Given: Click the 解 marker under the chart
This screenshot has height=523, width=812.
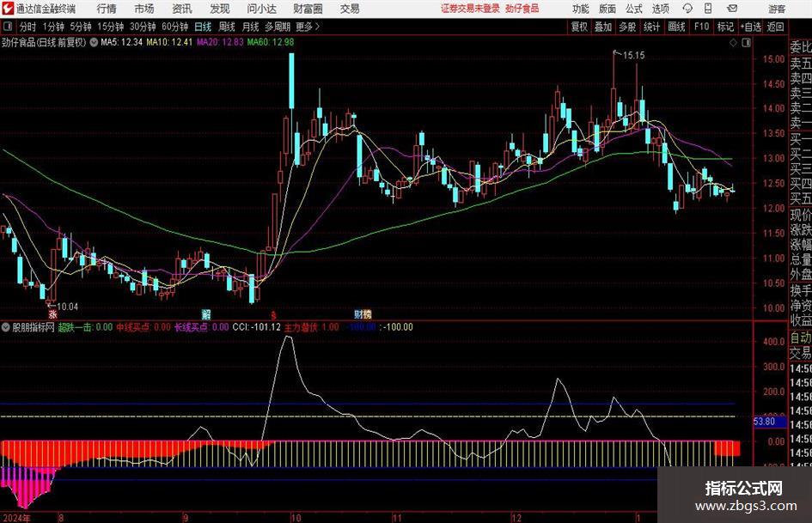Looking at the screenshot, I should pos(206,314).
